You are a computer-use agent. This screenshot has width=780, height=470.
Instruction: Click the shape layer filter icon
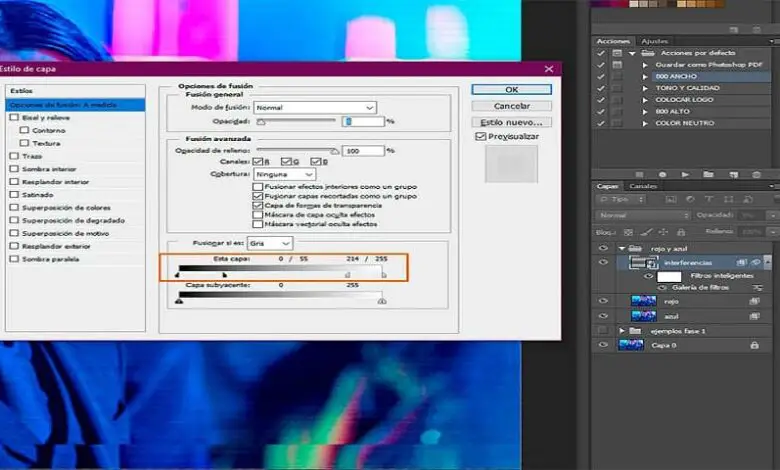[729, 199]
